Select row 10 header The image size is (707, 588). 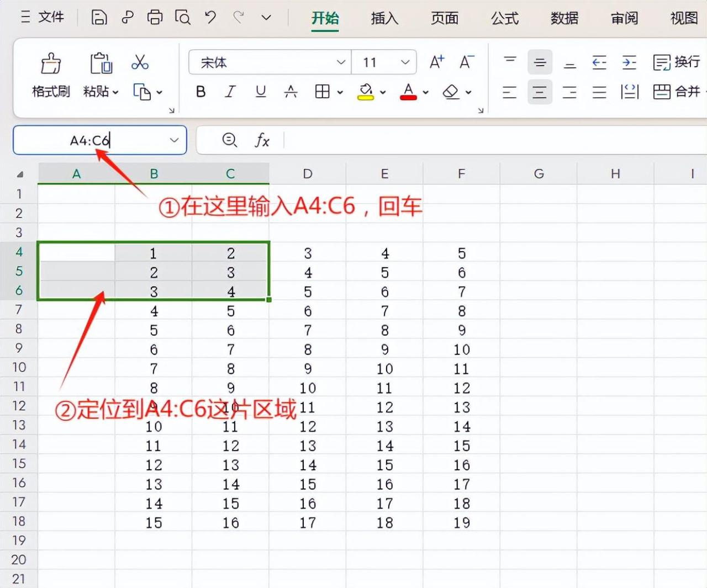tap(19, 367)
